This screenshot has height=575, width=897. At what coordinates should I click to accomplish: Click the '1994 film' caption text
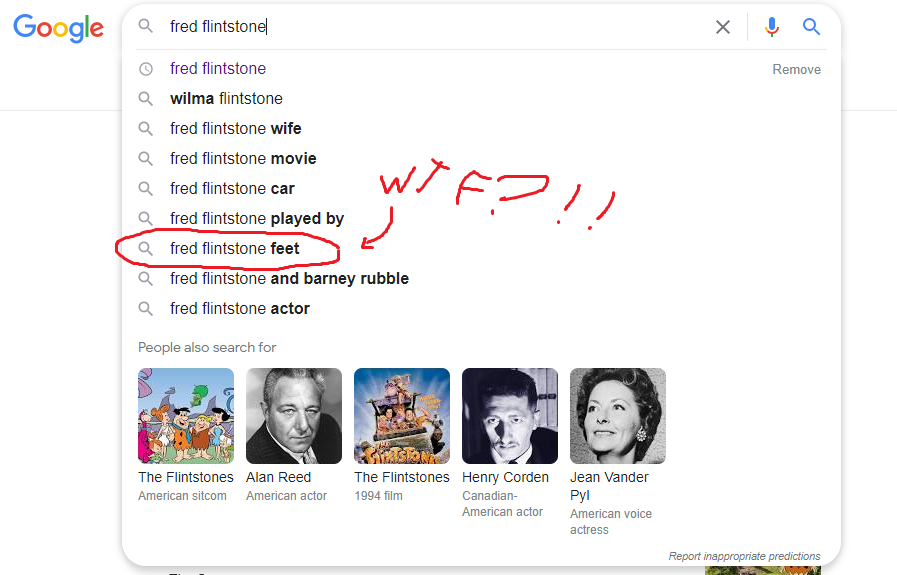pos(378,496)
